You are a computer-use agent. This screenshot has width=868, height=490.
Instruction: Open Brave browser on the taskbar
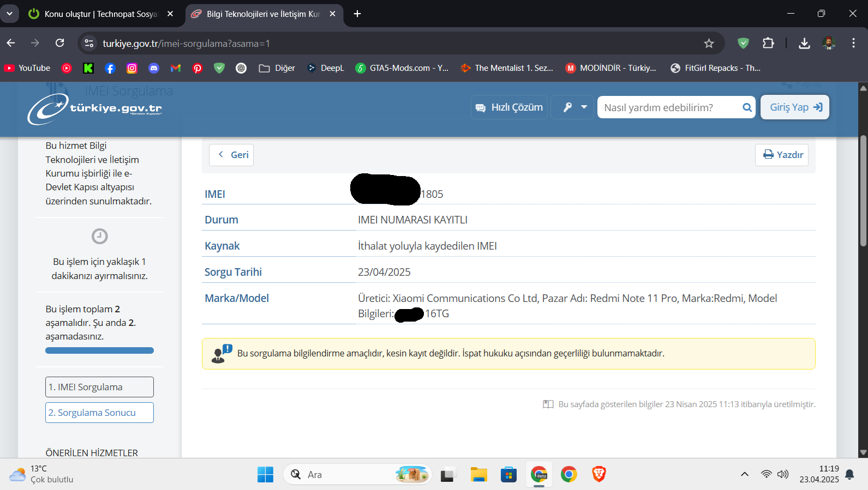599,475
